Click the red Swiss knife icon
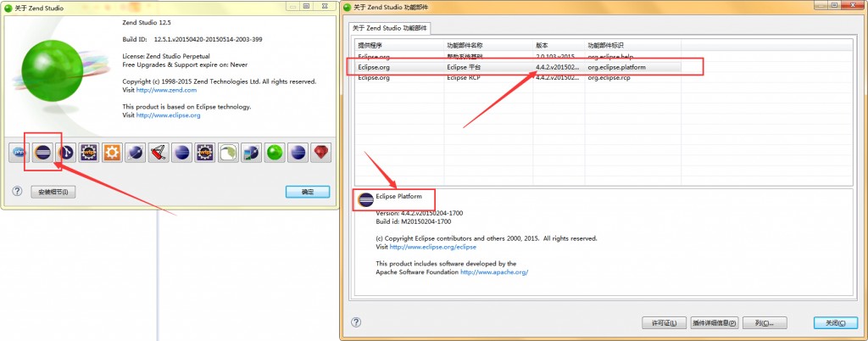Viewport: 868px width, 341px height. pyautogui.click(x=158, y=153)
